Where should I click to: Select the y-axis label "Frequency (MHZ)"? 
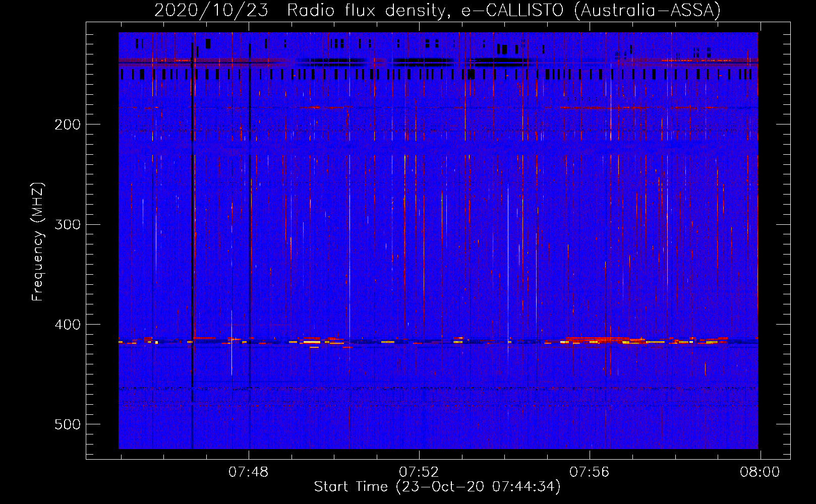38,242
